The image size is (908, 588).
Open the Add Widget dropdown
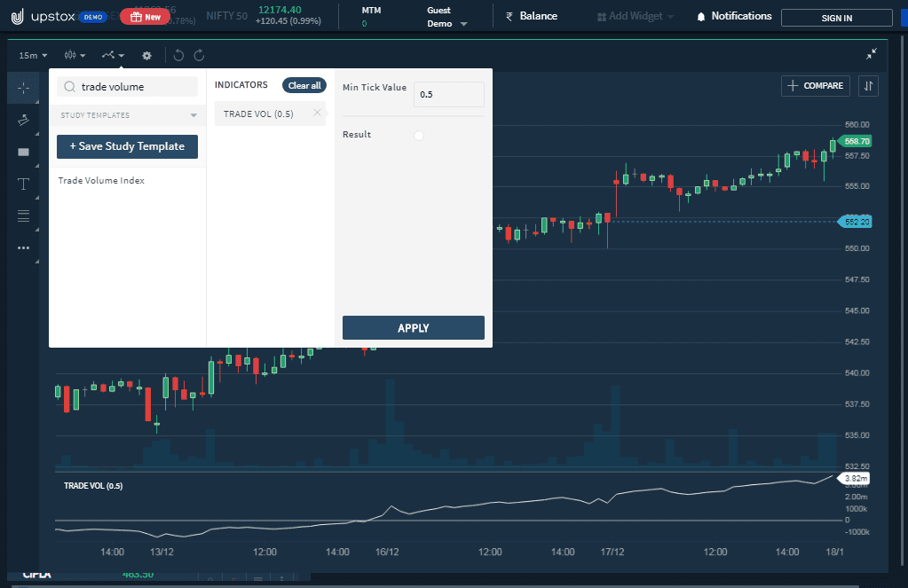(636, 16)
